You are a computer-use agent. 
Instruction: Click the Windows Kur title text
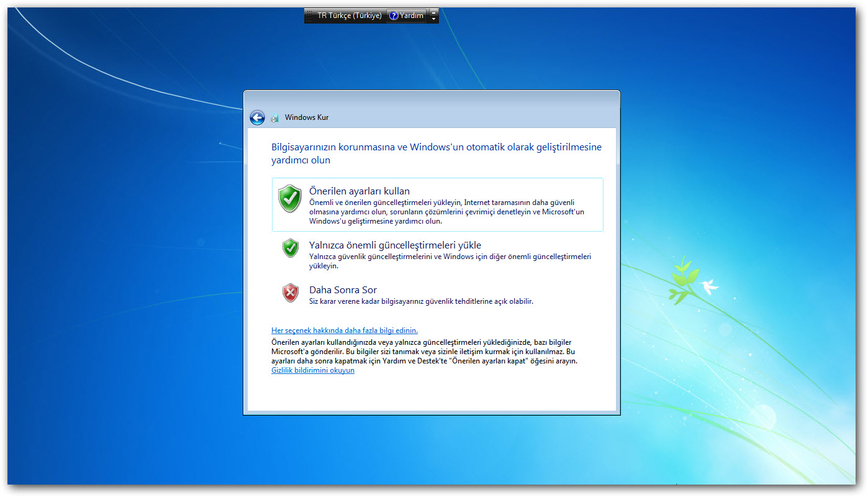307,117
